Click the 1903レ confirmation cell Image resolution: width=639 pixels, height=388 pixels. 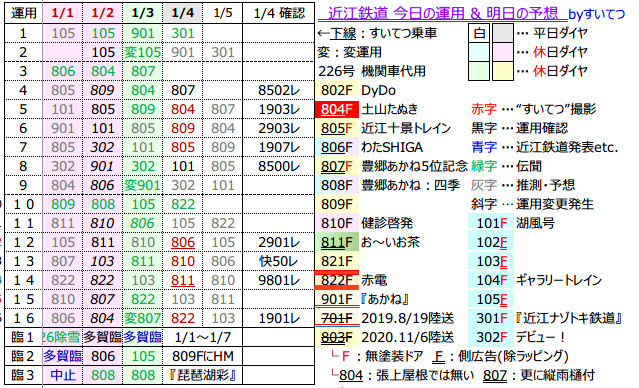pos(279,109)
